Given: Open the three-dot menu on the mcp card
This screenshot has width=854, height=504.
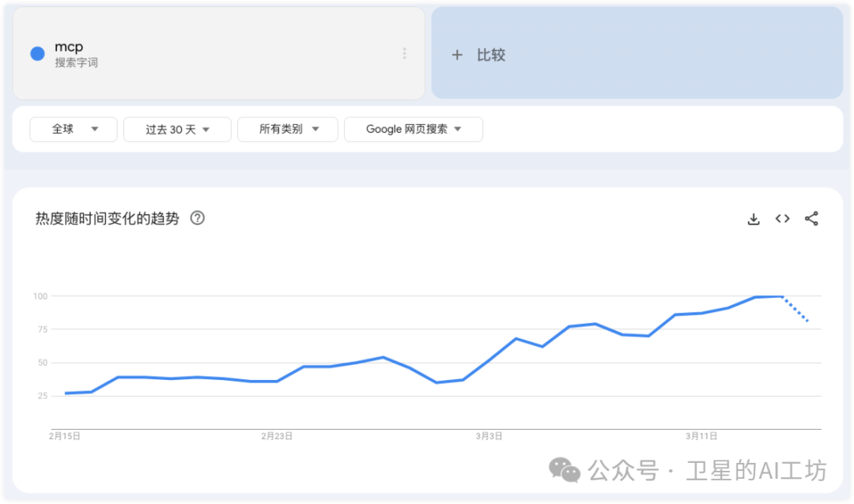Looking at the screenshot, I should coord(404,53).
